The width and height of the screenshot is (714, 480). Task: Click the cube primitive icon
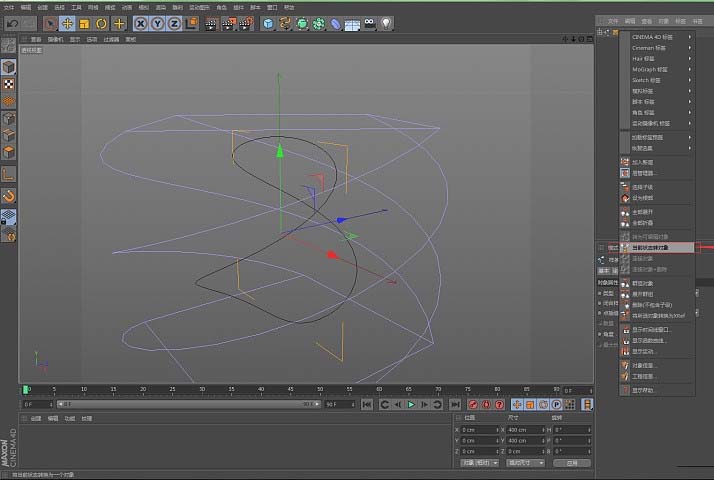tap(268, 22)
